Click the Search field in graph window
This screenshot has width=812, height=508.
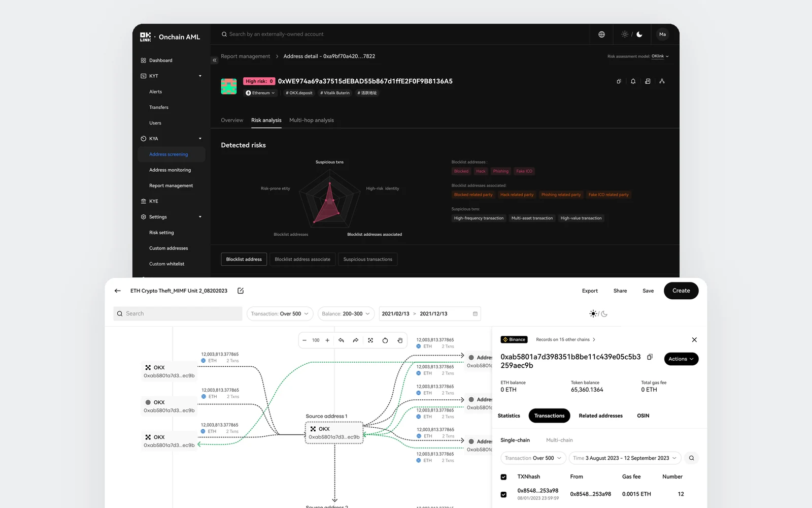[x=178, y=314]
